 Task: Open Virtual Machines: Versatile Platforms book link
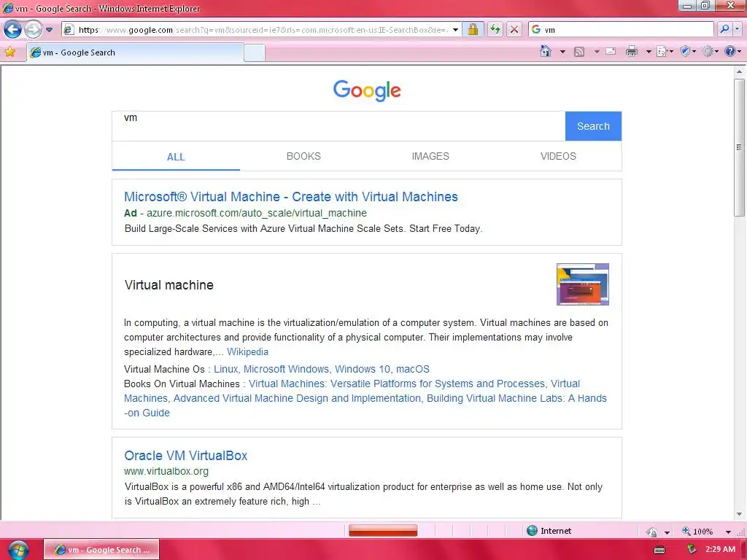tap(397, 384)
